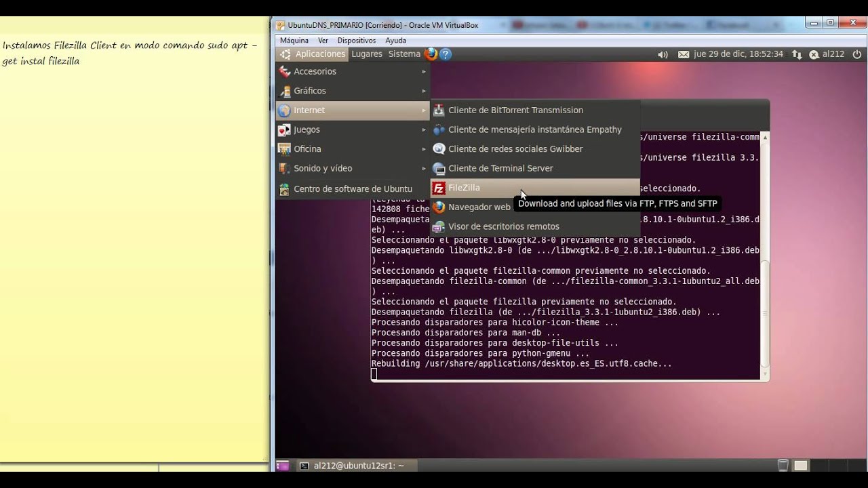This screenshot has width=868, height=488.
Task: Open the network connection indicator
Action: pyautogui.click(x=797, y=54)
